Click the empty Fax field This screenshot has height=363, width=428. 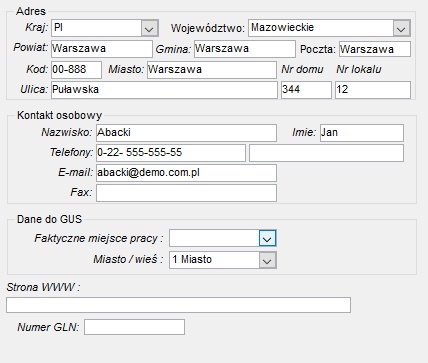pyautogui.click(x=186, y=193)
